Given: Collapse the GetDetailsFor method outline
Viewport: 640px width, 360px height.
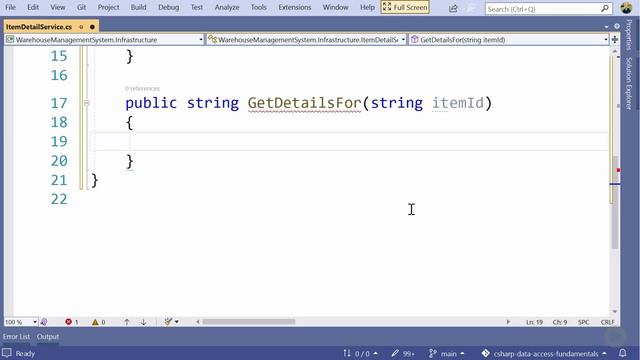Looking at the screenshot, I should [x=87, y=103].
